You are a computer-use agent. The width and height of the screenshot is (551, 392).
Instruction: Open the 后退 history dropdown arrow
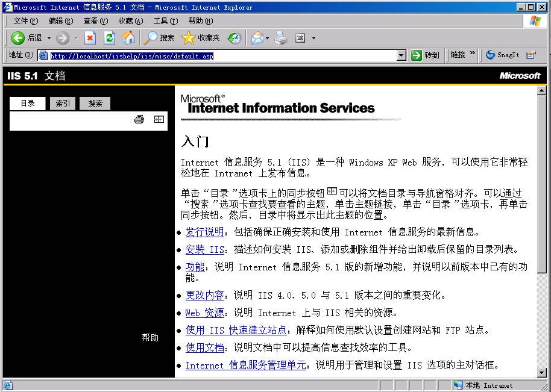point(49,38)
